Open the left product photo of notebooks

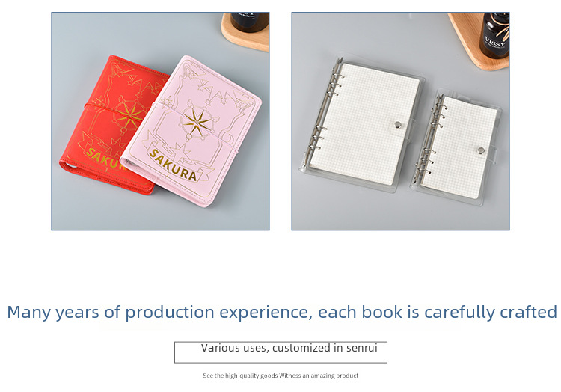160,121
